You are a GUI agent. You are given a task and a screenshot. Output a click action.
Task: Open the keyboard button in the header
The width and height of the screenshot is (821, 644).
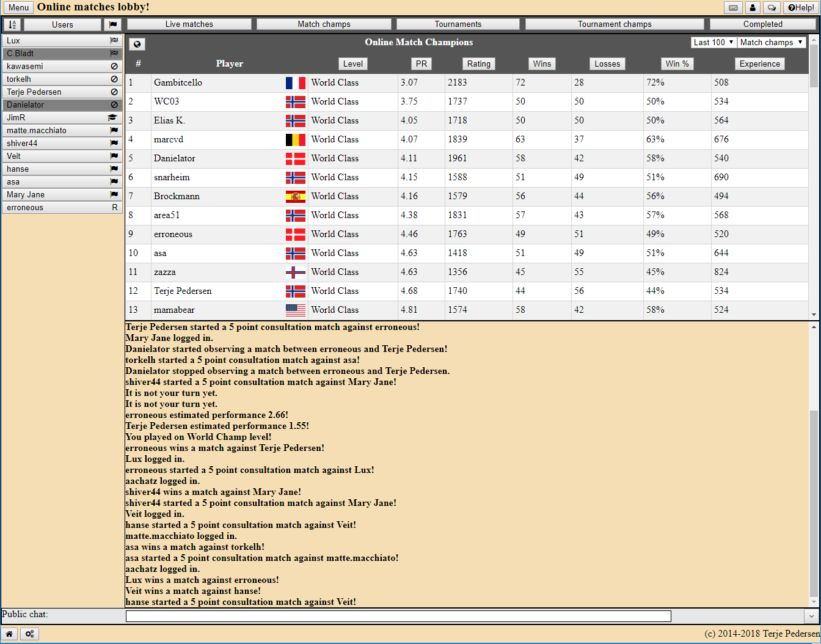[x=733, y=8]
